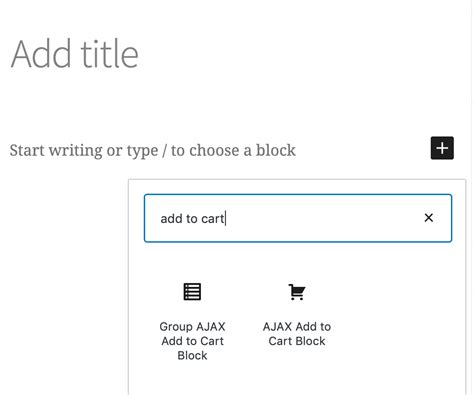Click the word 'block' in the paragraph placeholder

276,150
